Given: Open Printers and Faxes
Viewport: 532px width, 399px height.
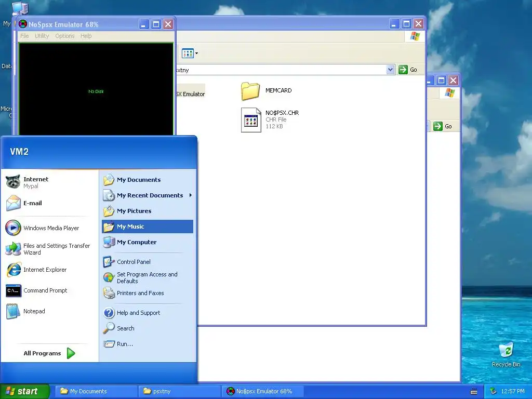Looking at the screenshot, I should (147, 293).
